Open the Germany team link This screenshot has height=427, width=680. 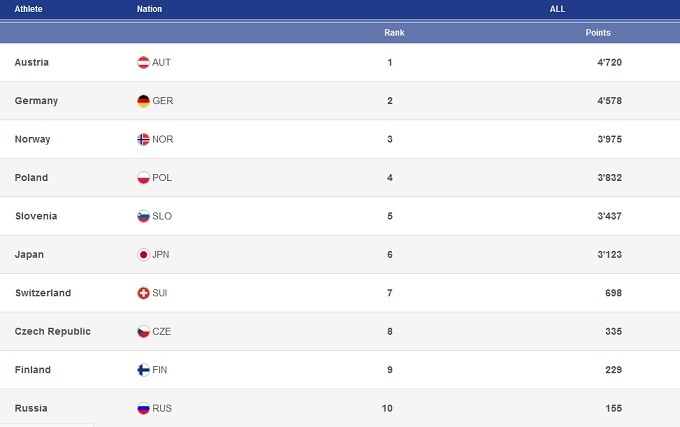pyautogui.click(x=36, y=101)
